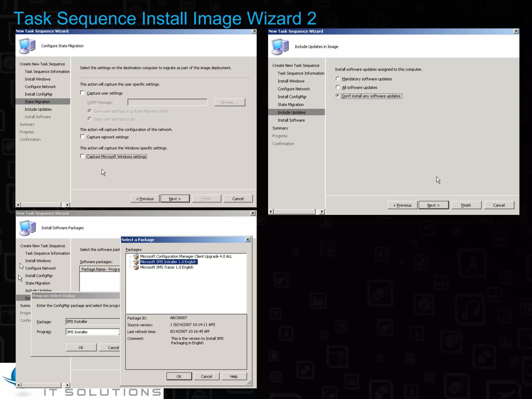Go to State Migration in Install Software wizard
This screenshot has width=532, height=399.
(38, 283)
